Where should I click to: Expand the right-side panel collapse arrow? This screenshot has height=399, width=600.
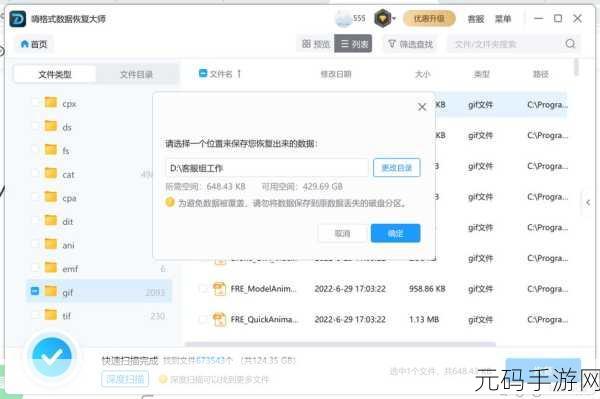point(588,202)
